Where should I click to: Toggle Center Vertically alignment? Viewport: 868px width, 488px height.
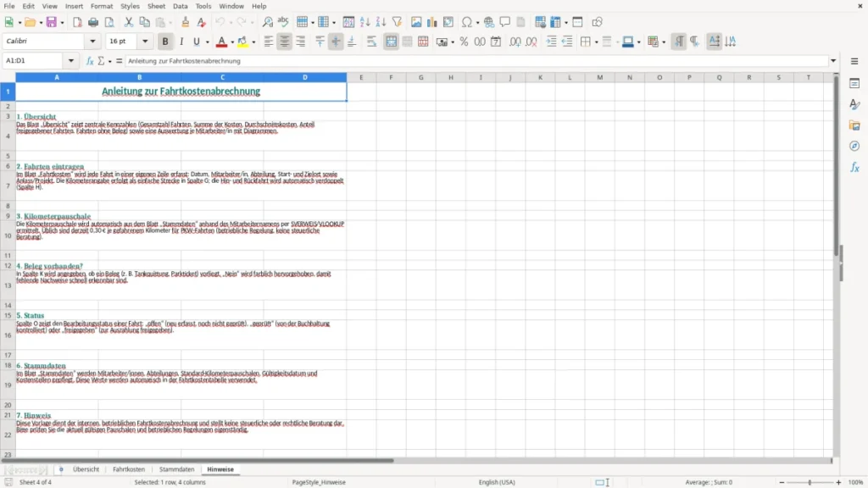336,42
